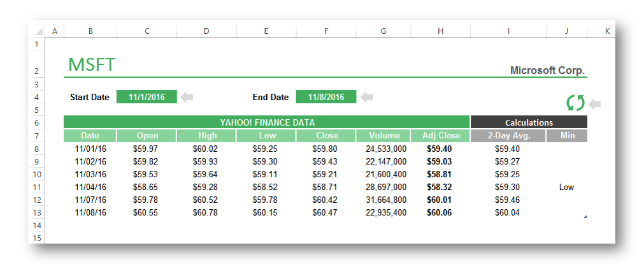
Task: Select column A header
Action: 55,31
